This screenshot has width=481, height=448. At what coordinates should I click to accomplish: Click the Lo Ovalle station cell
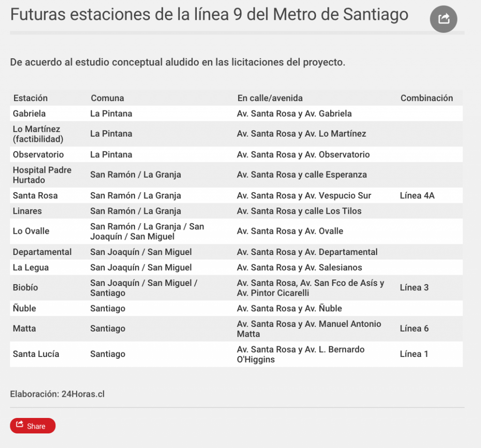[x=31, y=231]
